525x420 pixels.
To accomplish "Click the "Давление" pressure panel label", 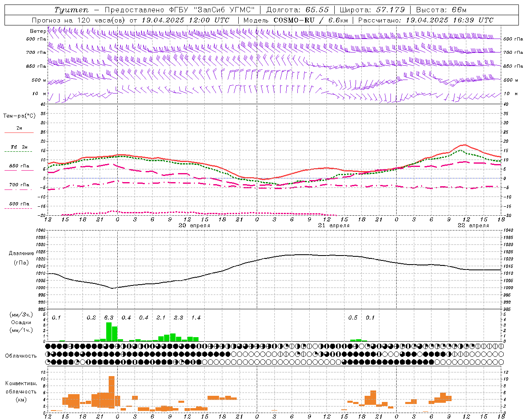I will [21, 253].
